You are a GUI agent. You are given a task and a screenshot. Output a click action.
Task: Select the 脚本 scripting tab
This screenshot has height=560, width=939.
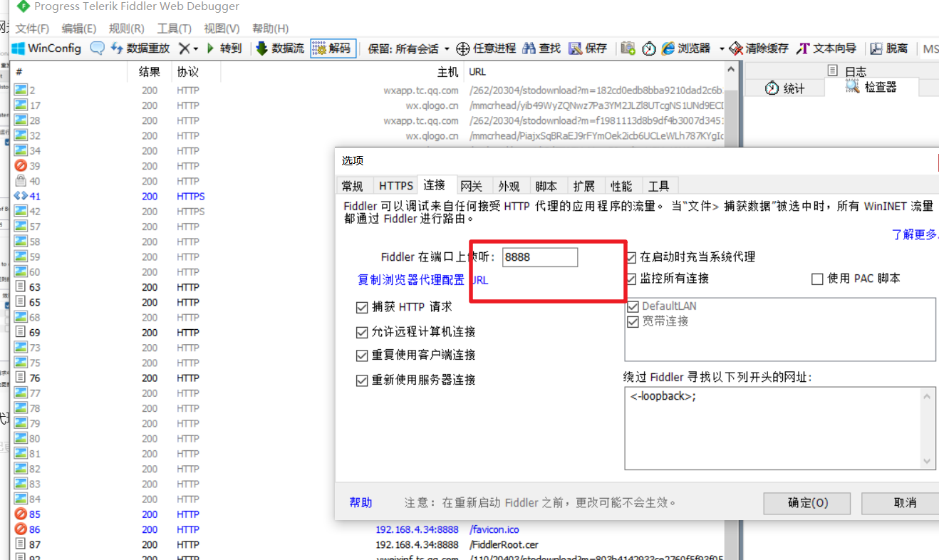coord(546,186)
